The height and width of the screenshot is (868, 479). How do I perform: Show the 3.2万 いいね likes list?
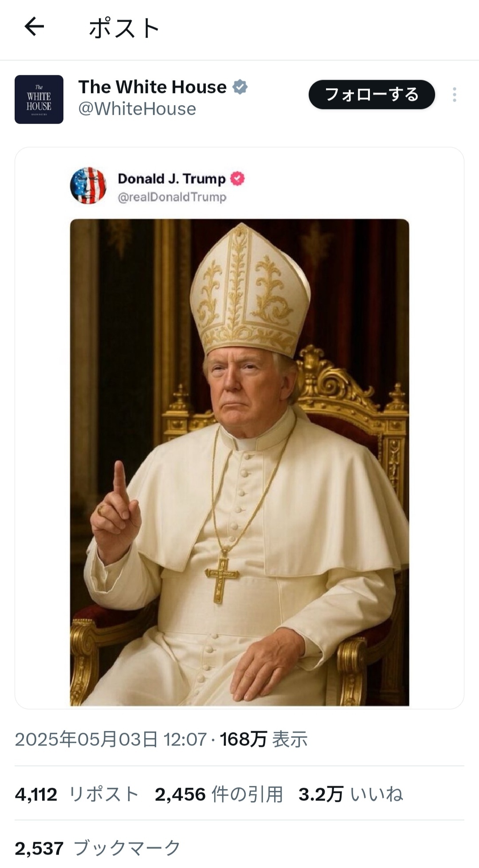(350, 794)
